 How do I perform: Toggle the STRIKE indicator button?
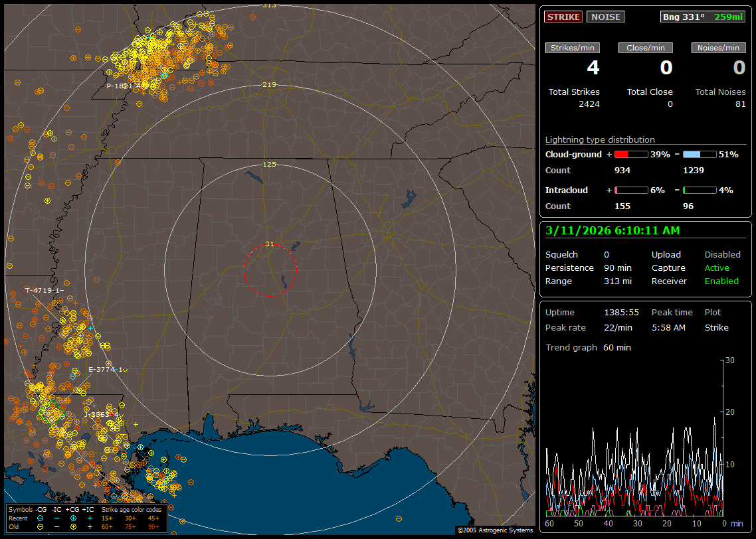click(563, 17)
